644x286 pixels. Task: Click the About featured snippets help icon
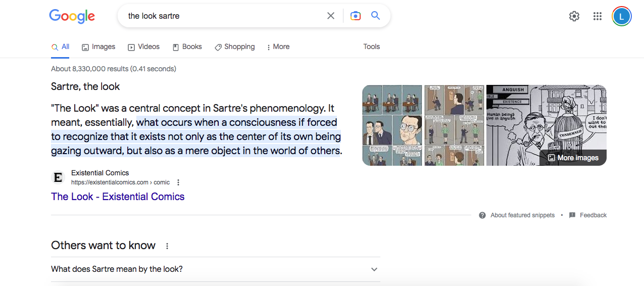(x=482, y=215)
